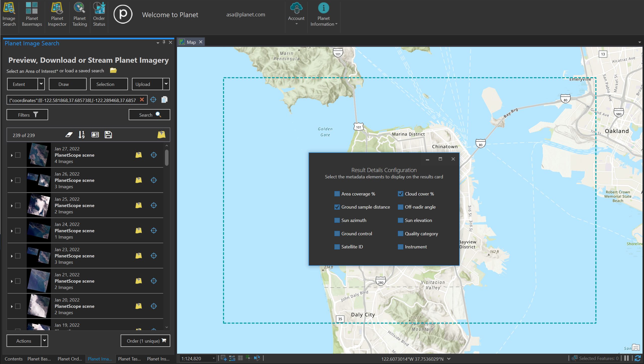Zoom to Jan 27, 2022 scene footprint

(154, 155)
